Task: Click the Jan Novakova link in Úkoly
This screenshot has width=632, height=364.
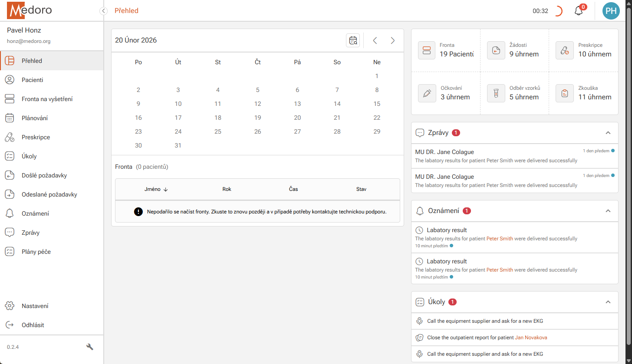Action: pyautogui.click(x=530, y=338)
